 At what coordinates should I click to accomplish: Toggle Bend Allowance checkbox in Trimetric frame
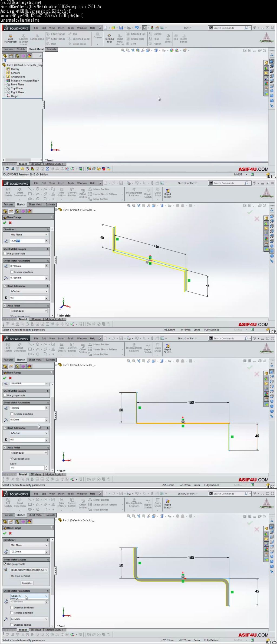[5, 286]
